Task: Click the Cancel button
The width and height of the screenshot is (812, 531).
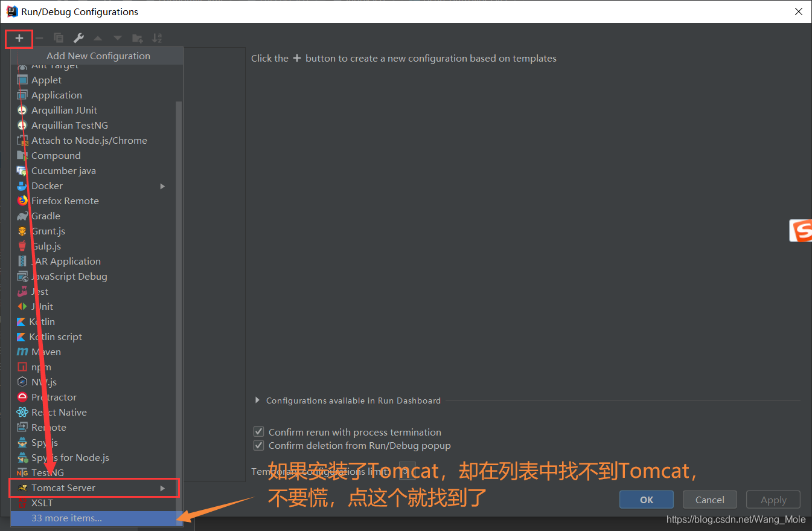Action: pos(710,500)
